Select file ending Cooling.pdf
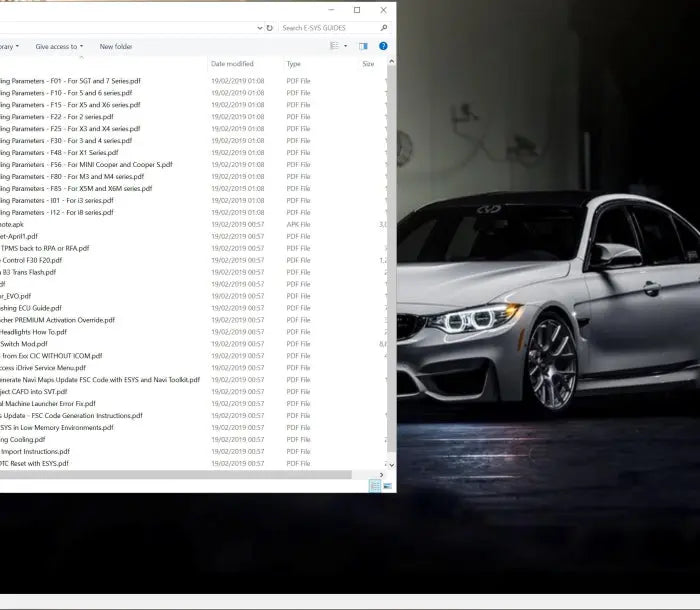700x610 pixels. click(x=23, y=439)
